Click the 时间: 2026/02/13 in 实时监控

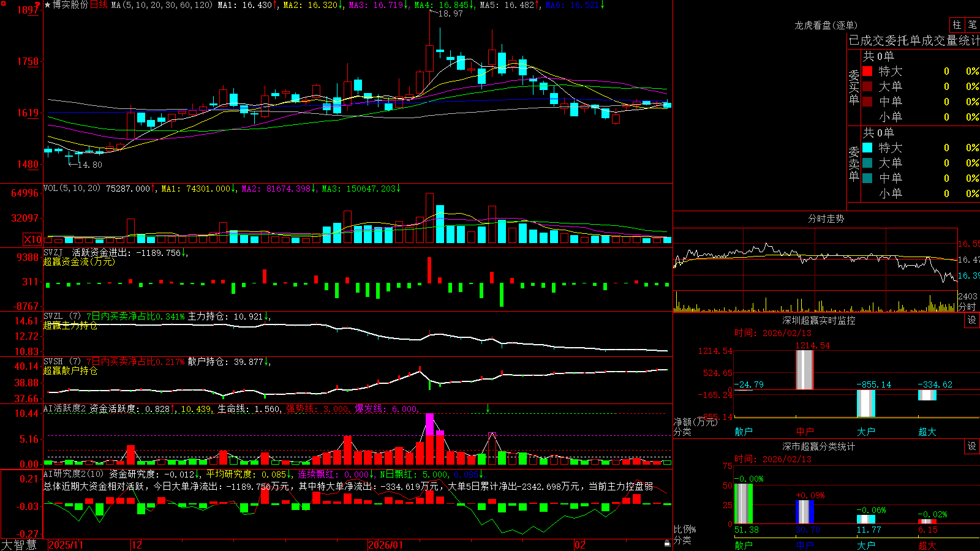click(773, 333)
